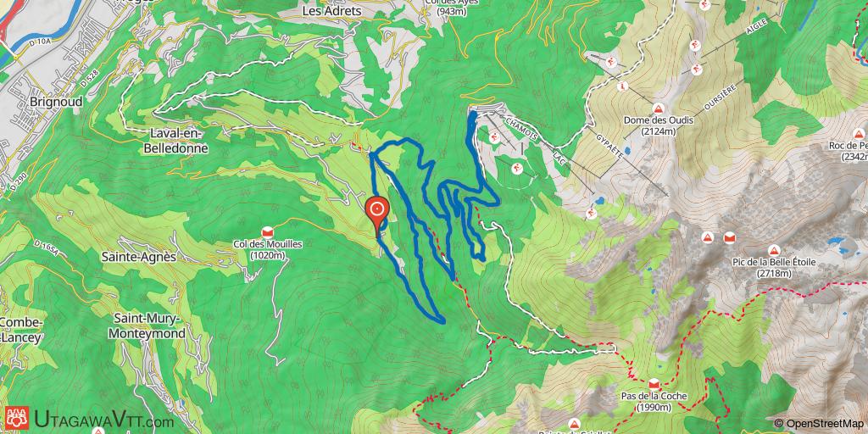This screenshot has height=434, width=868.
Task: Select the Sainte-Agnès village label
Action: click(138, 257)
